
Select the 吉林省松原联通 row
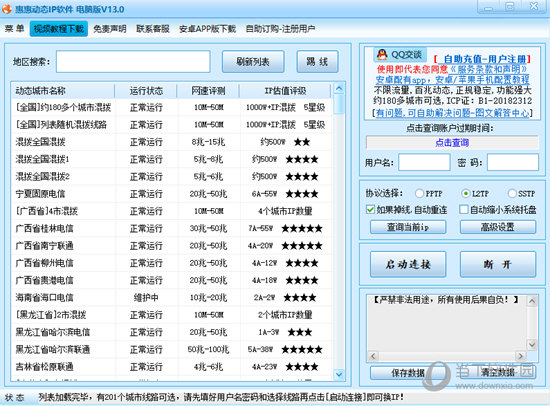pos(172,367)
